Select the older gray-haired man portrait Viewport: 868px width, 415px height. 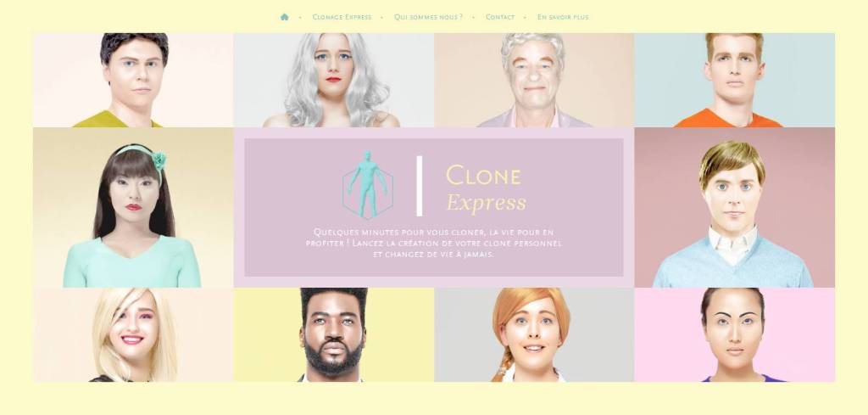(x=534, y=80)
